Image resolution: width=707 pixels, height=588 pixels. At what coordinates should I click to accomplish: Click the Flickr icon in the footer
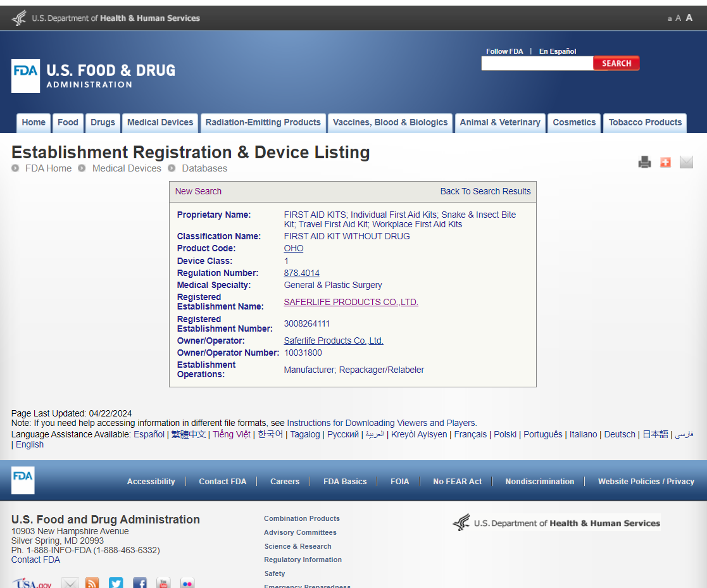[x=187, y=583]
